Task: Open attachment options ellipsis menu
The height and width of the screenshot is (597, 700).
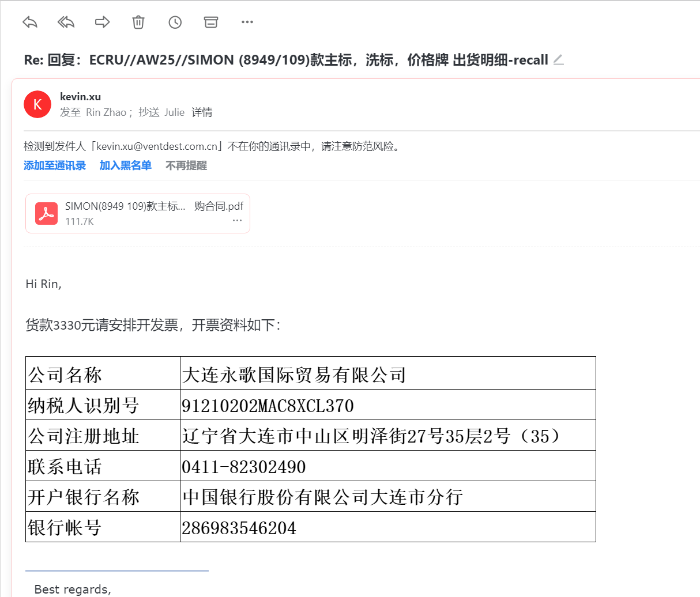Action: [237, 221]
